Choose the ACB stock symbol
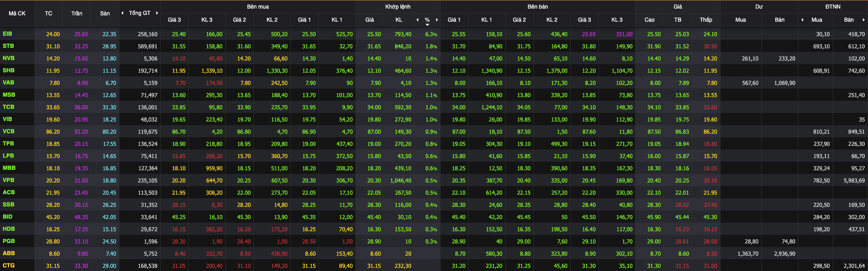This screenshot has width=868, height=271. 9,192
